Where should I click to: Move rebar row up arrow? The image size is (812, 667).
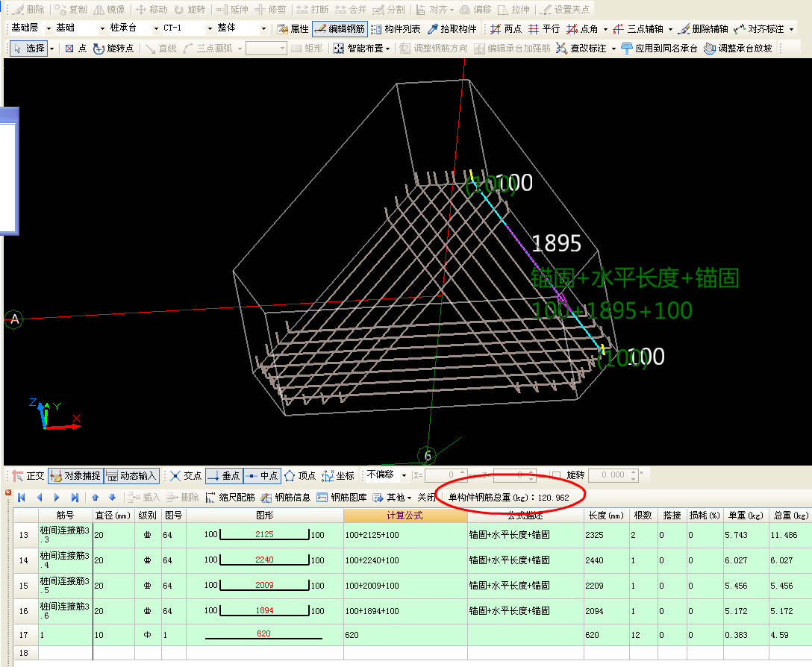click(95, 497)
